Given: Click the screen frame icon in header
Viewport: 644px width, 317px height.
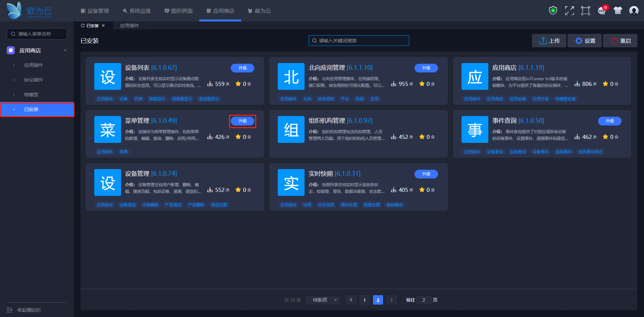Looking at the screenshot, I should coord(585,11).
